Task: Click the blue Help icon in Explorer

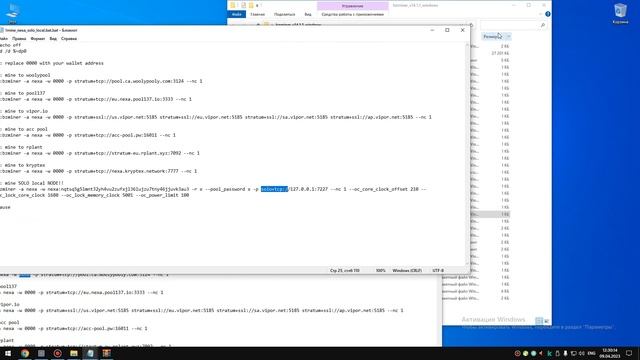Action: click(x=548, y=14)
